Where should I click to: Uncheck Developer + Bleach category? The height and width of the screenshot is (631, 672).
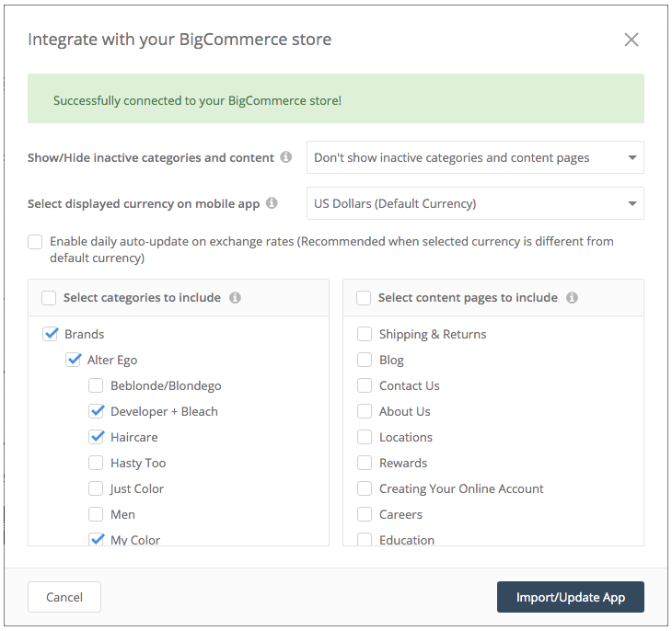pyautogui.click(x=97, y=411)
